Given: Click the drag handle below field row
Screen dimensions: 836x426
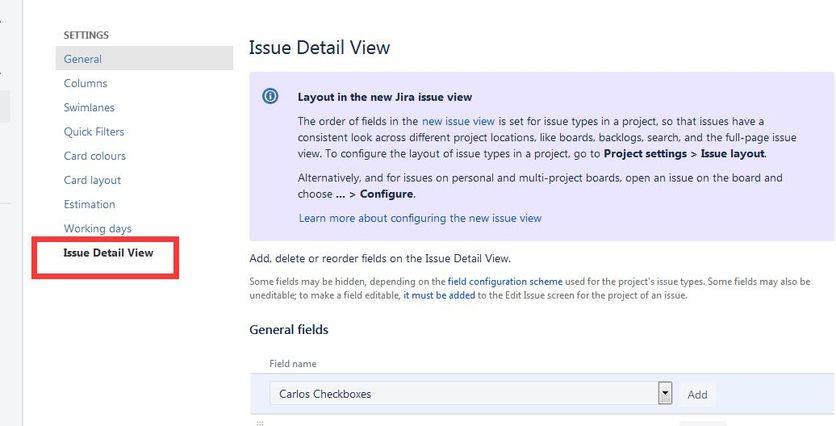Looking at the screenshot, I should (x=260, y=423).
